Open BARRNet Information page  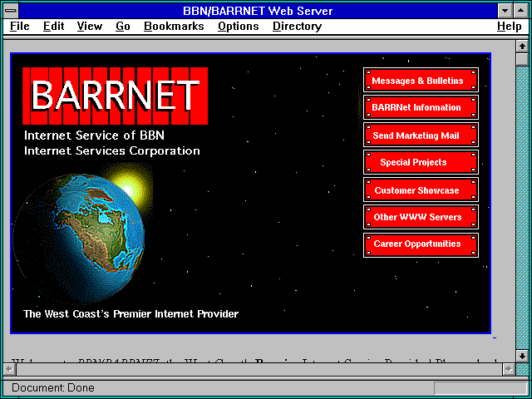(x=421, y=107)
